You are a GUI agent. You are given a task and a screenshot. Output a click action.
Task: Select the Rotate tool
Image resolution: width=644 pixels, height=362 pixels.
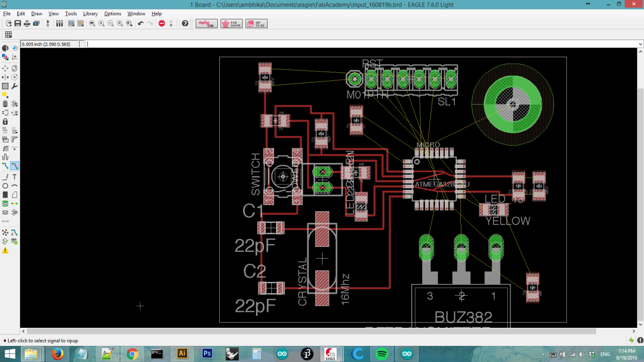15,77
